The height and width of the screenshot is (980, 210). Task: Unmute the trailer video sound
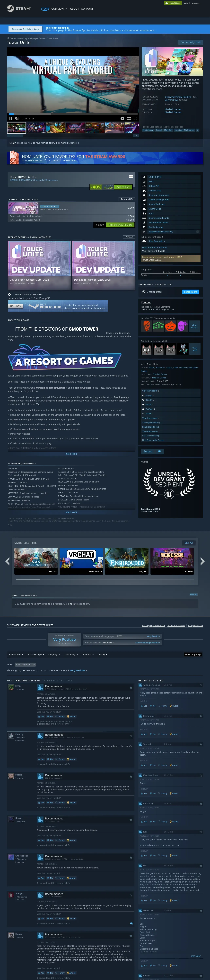pos(17,118)
